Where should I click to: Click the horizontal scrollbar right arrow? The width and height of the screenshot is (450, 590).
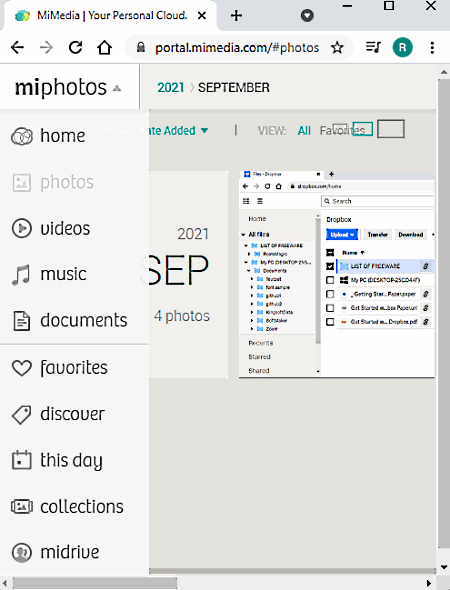[x=429, y=583]
